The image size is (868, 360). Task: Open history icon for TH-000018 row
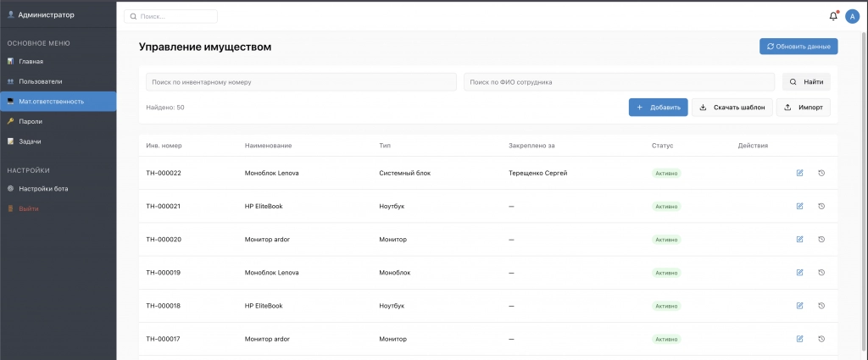[x=821, y=306]
